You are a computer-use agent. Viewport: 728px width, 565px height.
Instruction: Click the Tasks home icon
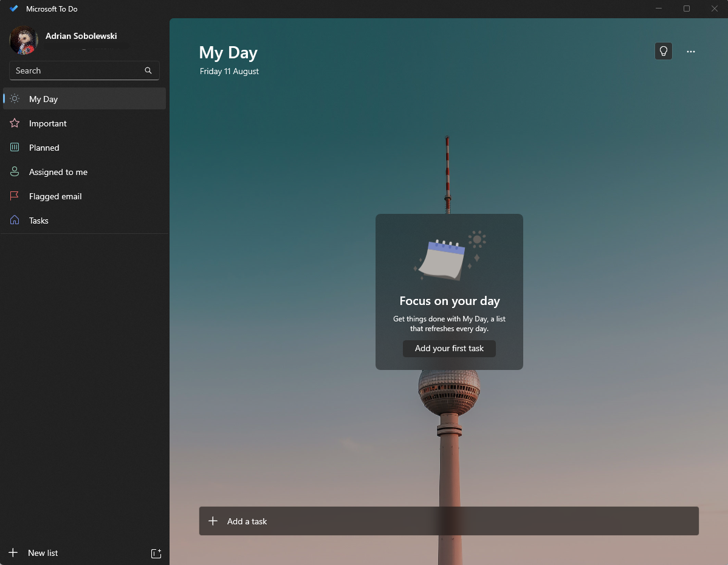point(15,220)
